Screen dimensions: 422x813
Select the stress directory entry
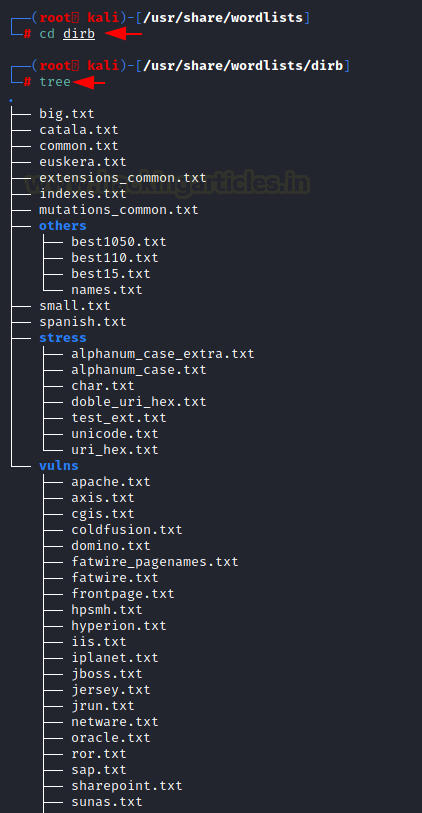point(63,338)
